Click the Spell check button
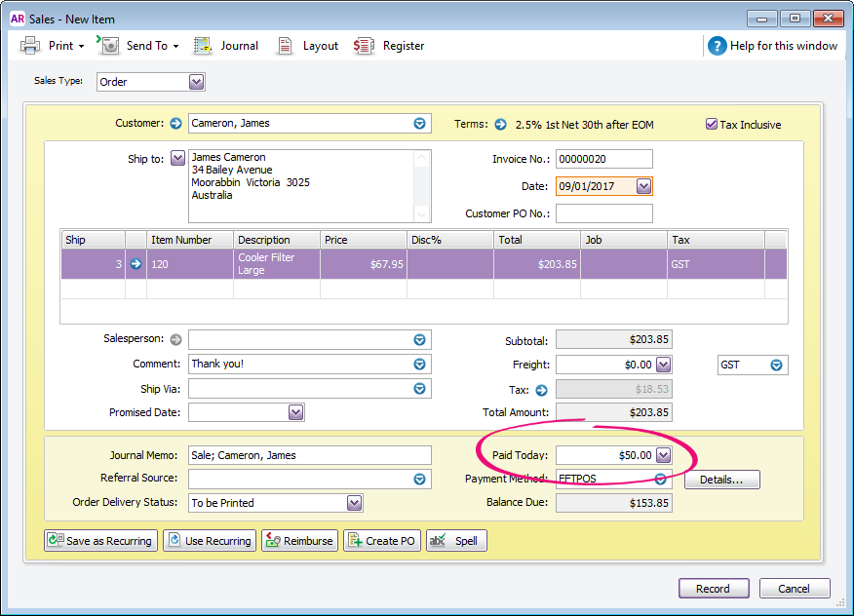The height and width of the screenshot is (616, 854). tap(456, 541)
